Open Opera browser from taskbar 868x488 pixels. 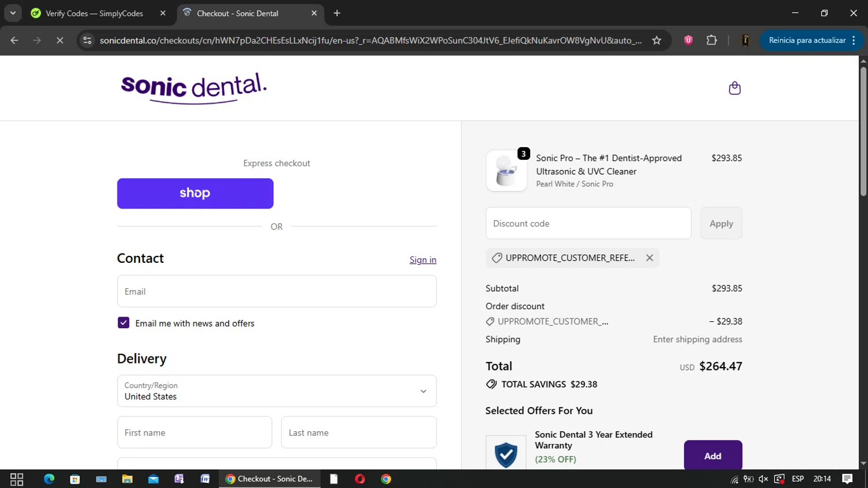360,479
